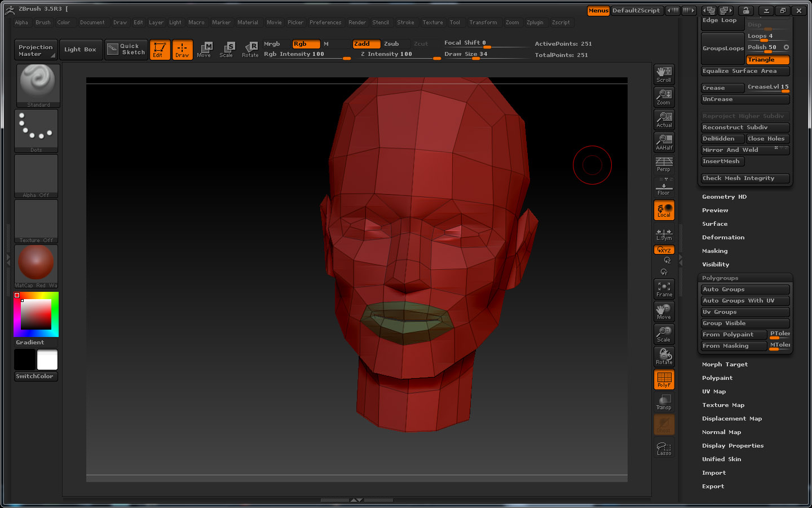Run Check Mesh Integrity
Image resolution: width=812 pixels, height=508 pixels.
pos(744,178)
